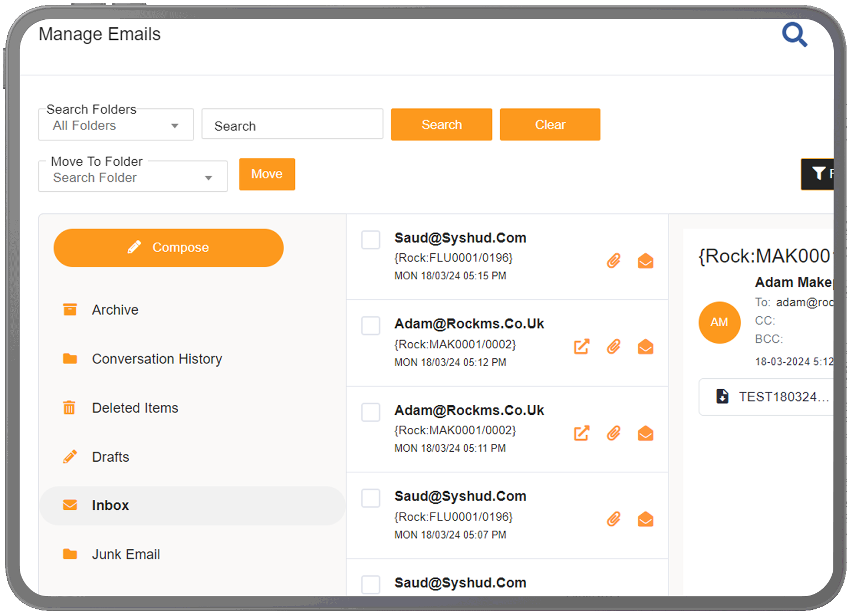Open the Inbox folder
Viewport: 851px width, 616px height.
point(192,505)
